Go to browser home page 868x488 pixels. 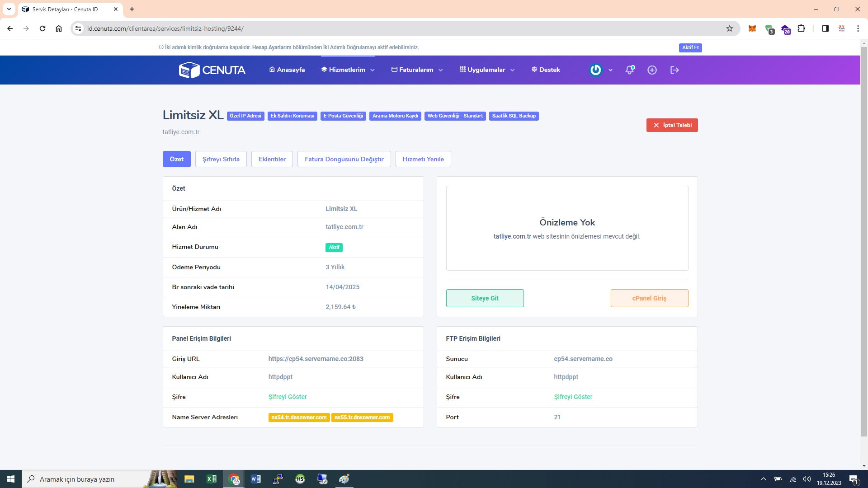[59, 28]
